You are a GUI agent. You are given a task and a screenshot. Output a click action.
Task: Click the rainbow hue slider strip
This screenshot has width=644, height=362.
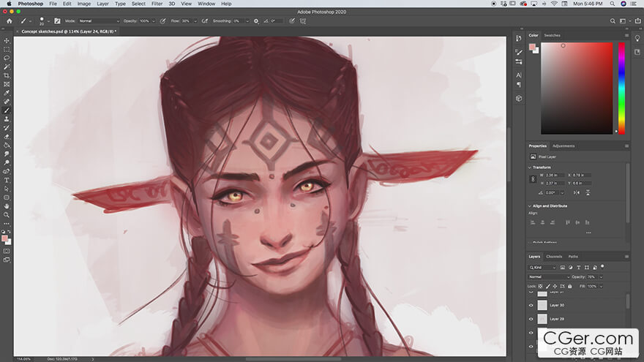(x=622, y=88)
